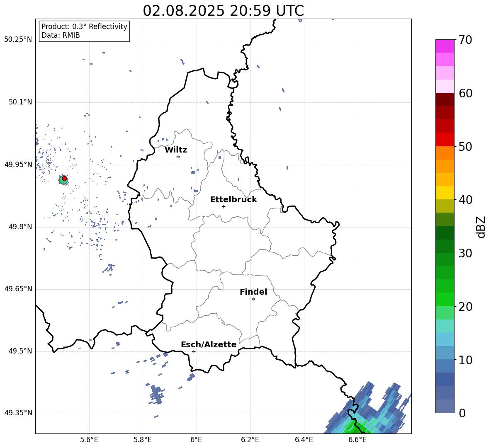491x448 pixels.
Task: Click the dBZ colorbar label
Action: [x=481, y=227]
